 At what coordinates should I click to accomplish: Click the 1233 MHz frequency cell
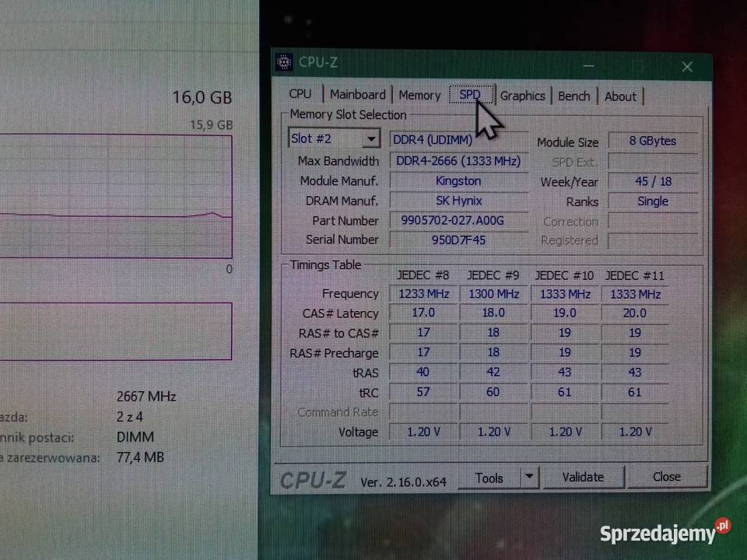423,294
